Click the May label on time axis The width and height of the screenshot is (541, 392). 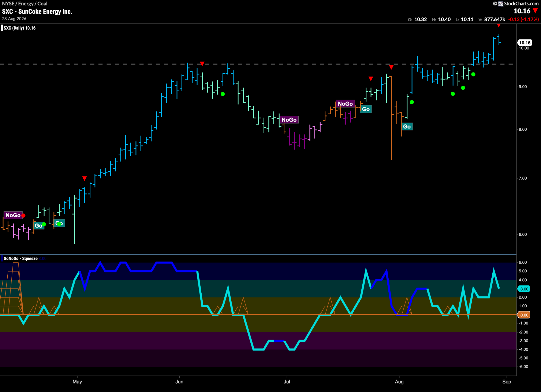77,382
